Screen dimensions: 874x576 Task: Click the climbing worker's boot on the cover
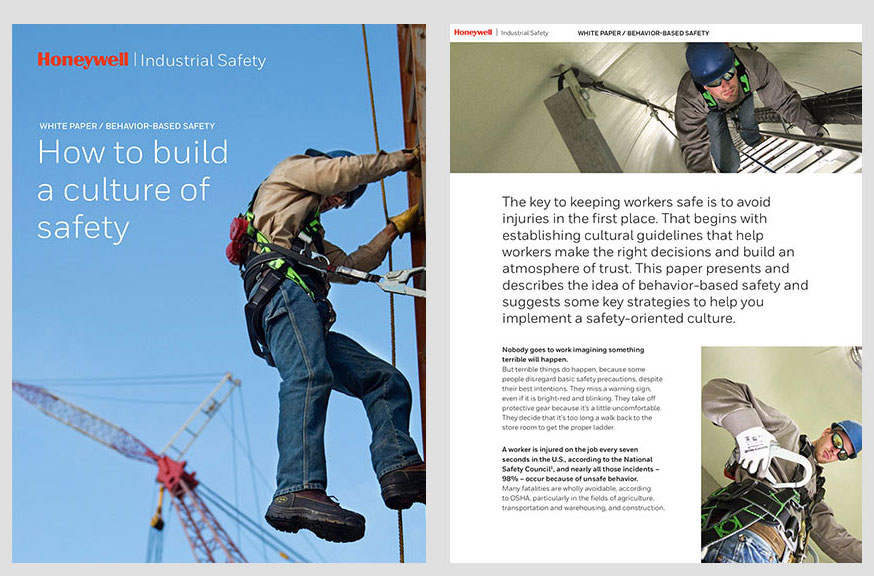pos(314,513)
